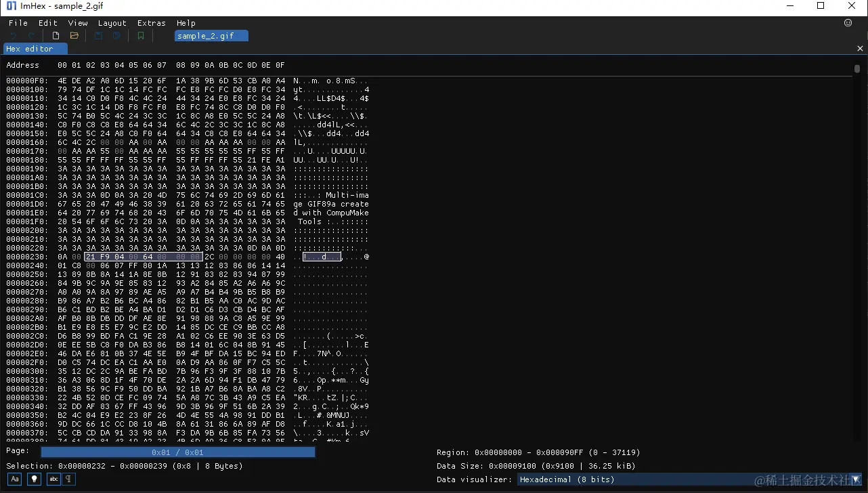Click row address 00000370
Image resolution: width=868 pixels, height=493 pixels.
click(x=26, y=433)
